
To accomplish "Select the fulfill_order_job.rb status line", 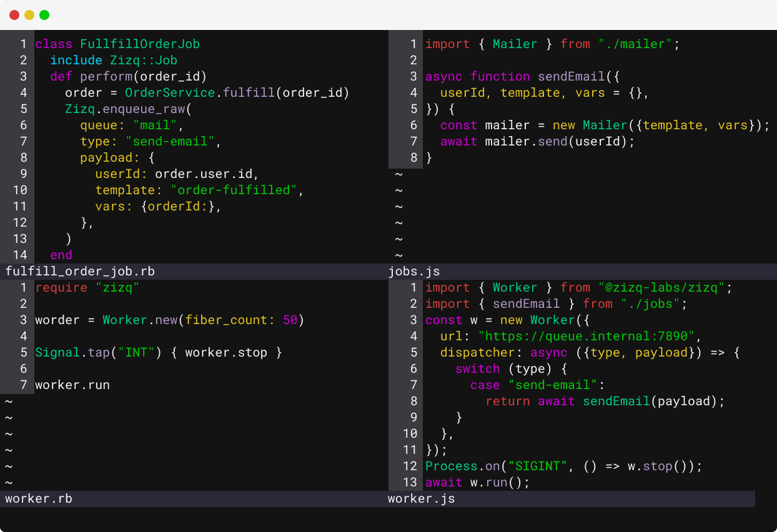I will point(194,271).
